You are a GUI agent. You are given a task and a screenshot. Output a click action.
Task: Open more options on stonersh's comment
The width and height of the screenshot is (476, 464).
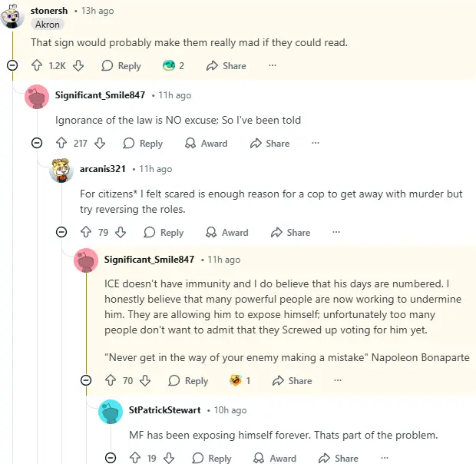(x=272, y=66)
